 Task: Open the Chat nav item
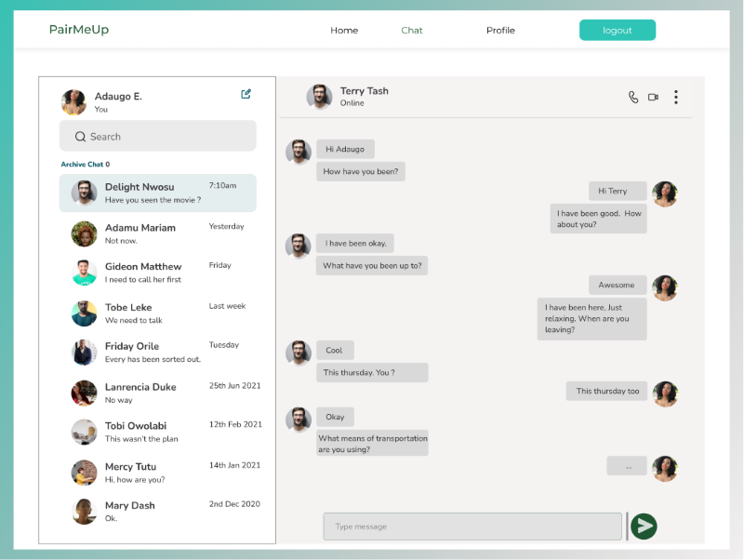click(411, 31)
